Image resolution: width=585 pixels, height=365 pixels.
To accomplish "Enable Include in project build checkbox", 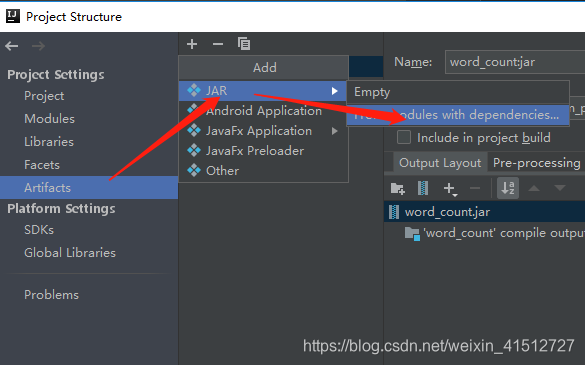I will point(404,137).
